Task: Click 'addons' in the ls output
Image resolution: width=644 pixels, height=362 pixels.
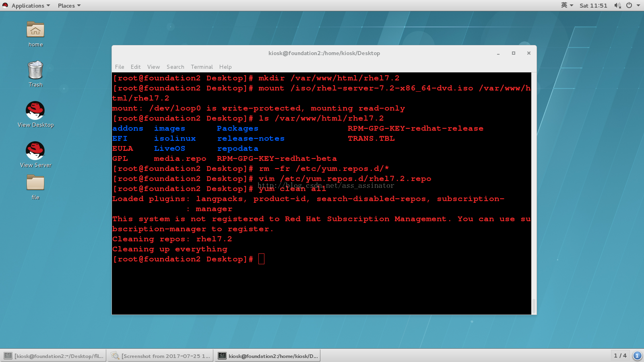Action: click(128, 128)
